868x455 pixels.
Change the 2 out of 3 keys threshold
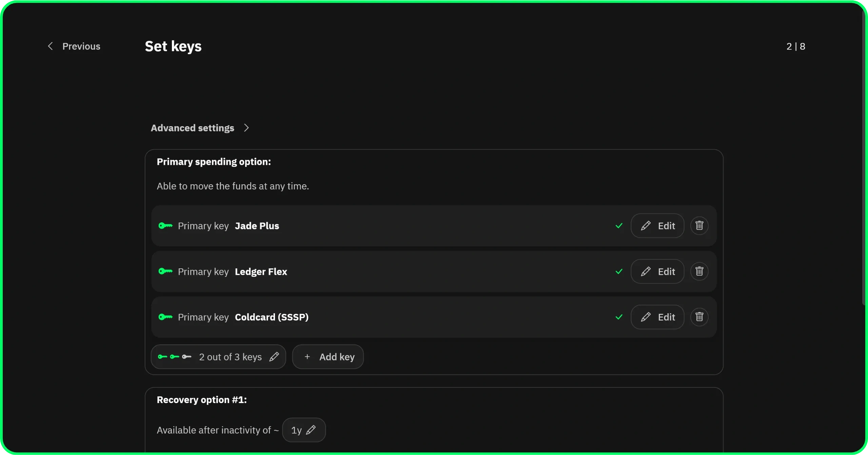pyautogui.click(x=218, y=357)
